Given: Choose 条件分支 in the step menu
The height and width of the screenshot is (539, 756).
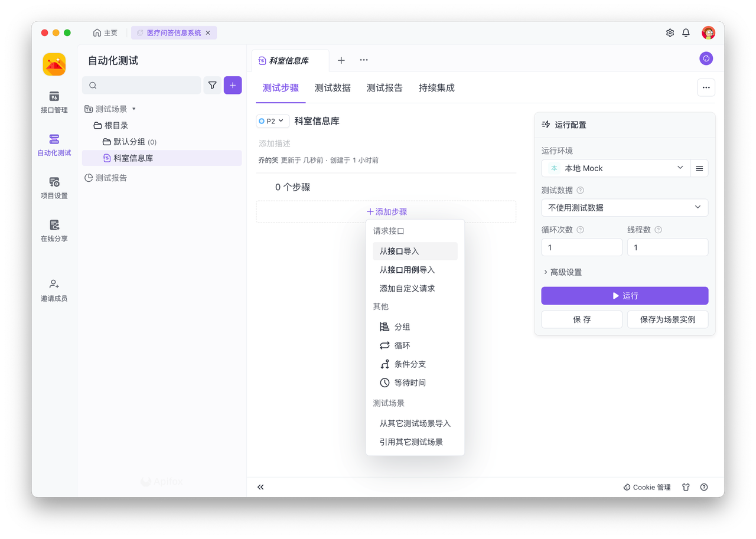Looking at the screenshot, I should point(410,364).
